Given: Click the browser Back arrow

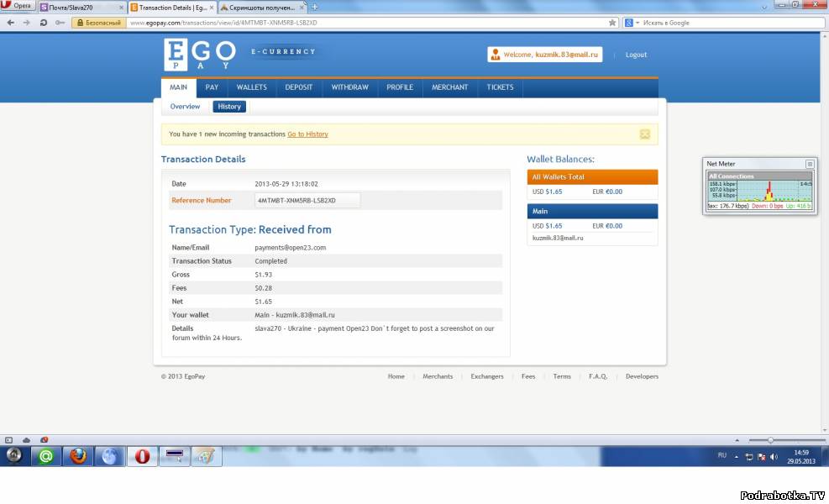Looking at the screenshot, I should [x=10, y=23].
